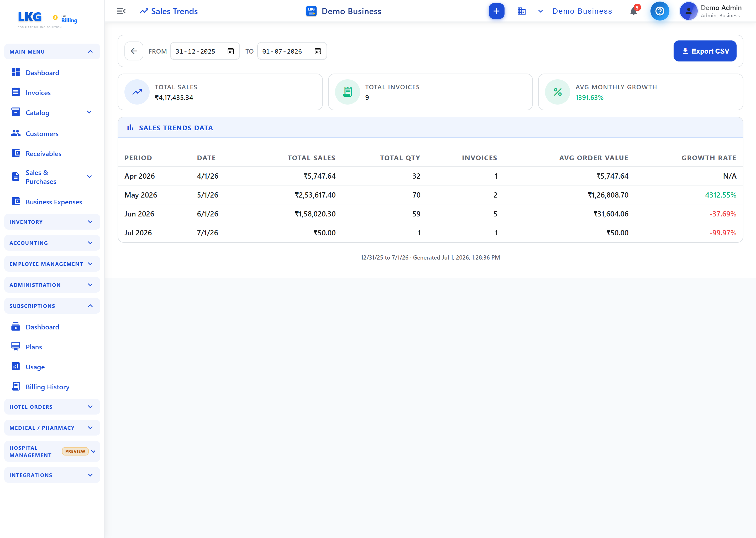Click the Jul 2026 period cell
This screenshot has height=538, width=756.
point(138,232)
